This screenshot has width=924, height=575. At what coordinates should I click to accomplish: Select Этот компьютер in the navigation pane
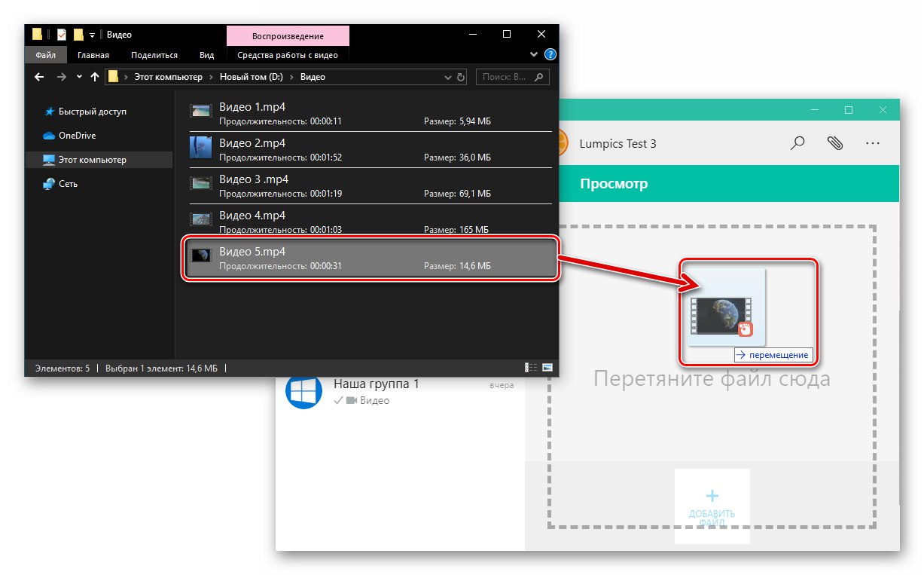click(99, 160)
